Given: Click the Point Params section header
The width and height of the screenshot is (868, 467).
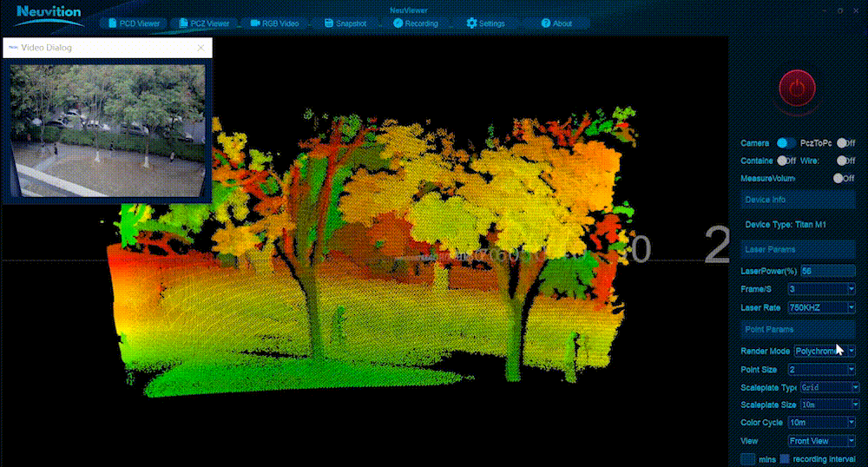Looking at the screenshot, I should point(796,330).
